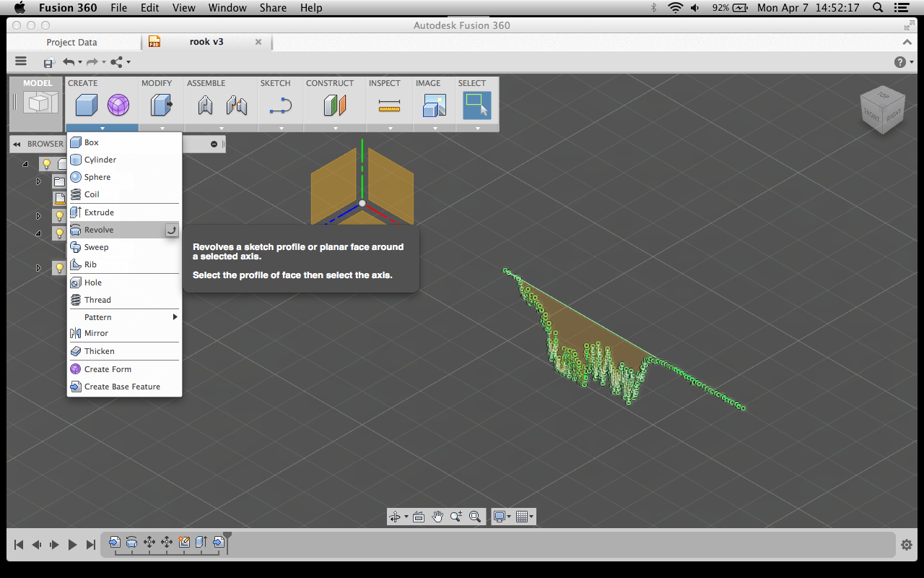This screenshot has height=578, width=924.
Task: Open Display Settings monitor icon
Action: 499,517
